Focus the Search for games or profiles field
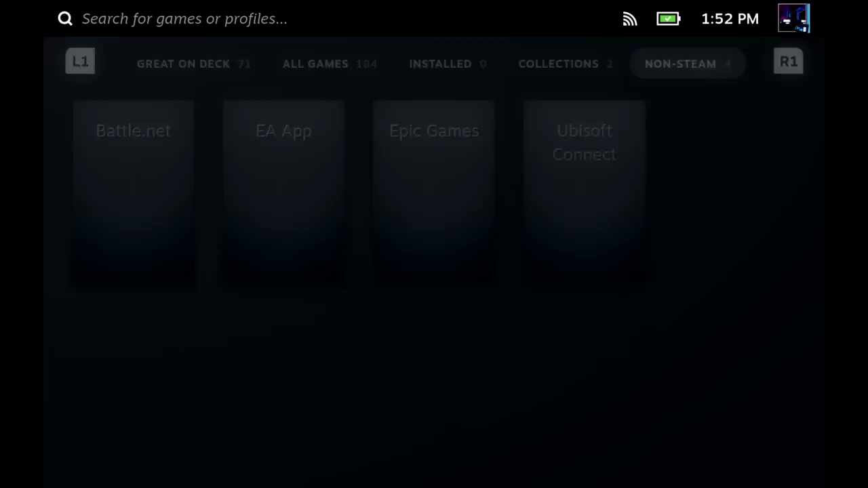Screen dimensions: 868x488 pos(184,19)
